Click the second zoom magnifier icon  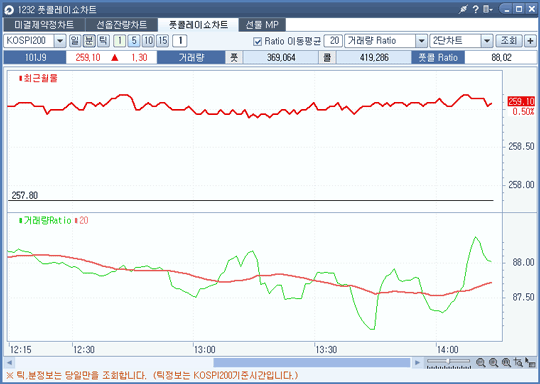click(494, 363)
